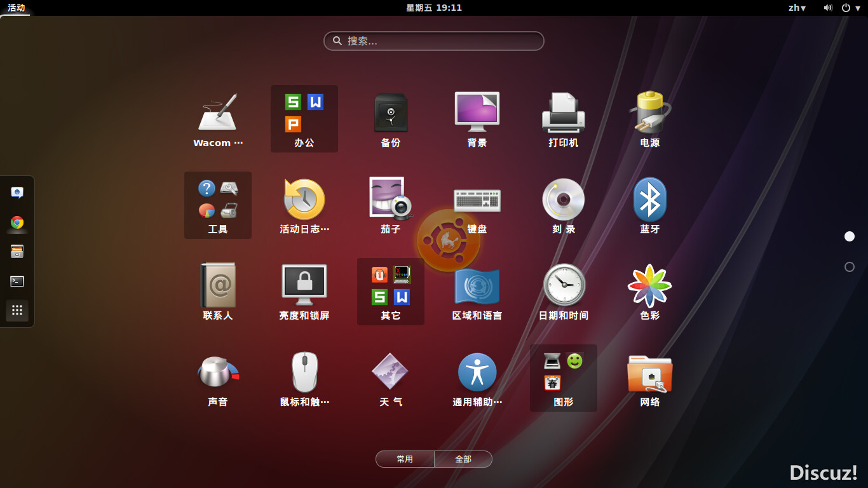This screenshot has width=868, height=488.
Task: Open the 打印机 printer settings
Action: pos(563,114)
